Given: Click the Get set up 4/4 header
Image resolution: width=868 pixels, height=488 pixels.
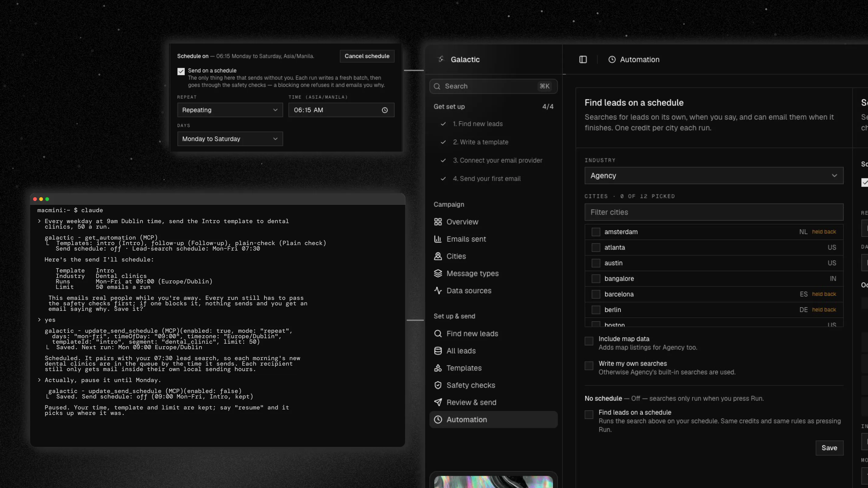Looking at the screenshot, I should (x=493, y=107).
